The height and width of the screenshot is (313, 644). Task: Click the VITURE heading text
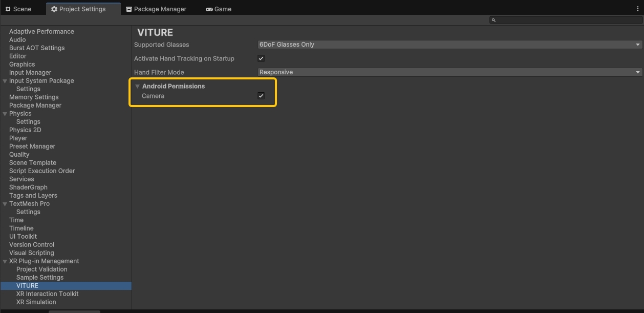(x=155, y=33)
